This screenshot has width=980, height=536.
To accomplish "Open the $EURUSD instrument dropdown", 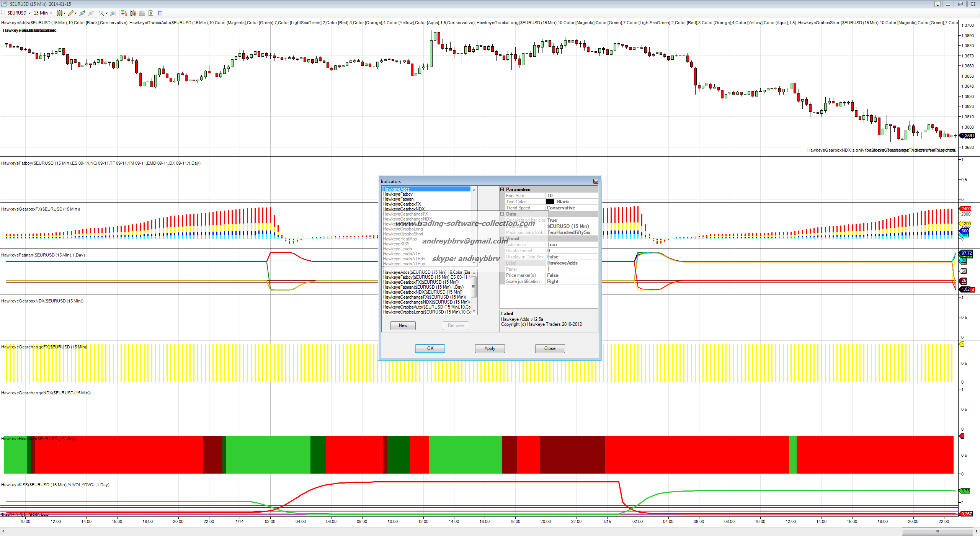I will 19,13.
